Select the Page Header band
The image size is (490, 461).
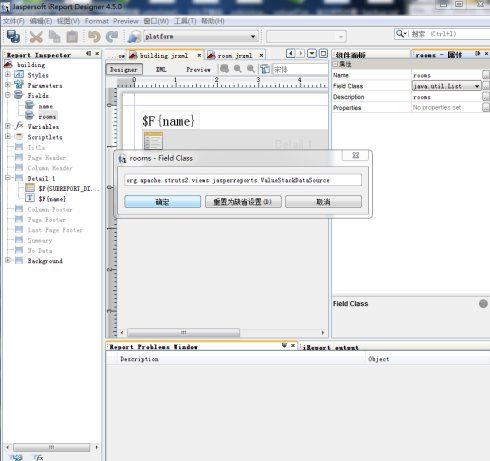[46, 157]
